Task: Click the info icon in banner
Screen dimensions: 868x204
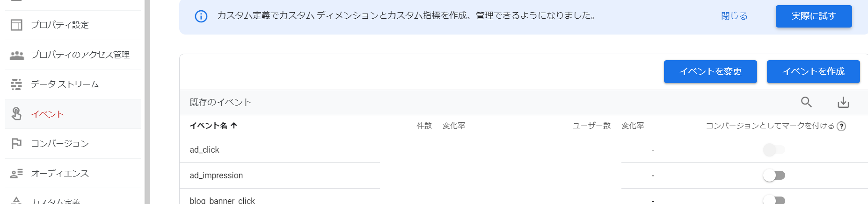Action: point(201,16)
